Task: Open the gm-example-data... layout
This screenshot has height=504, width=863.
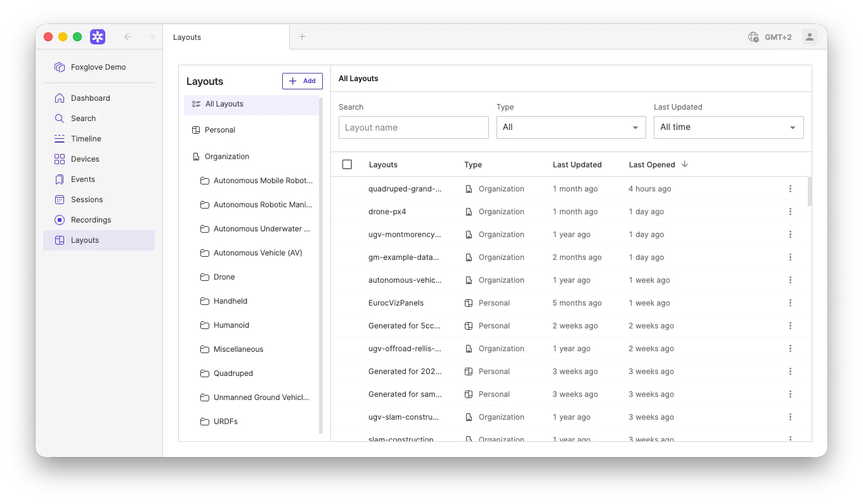Action: (x=405, y=257)
